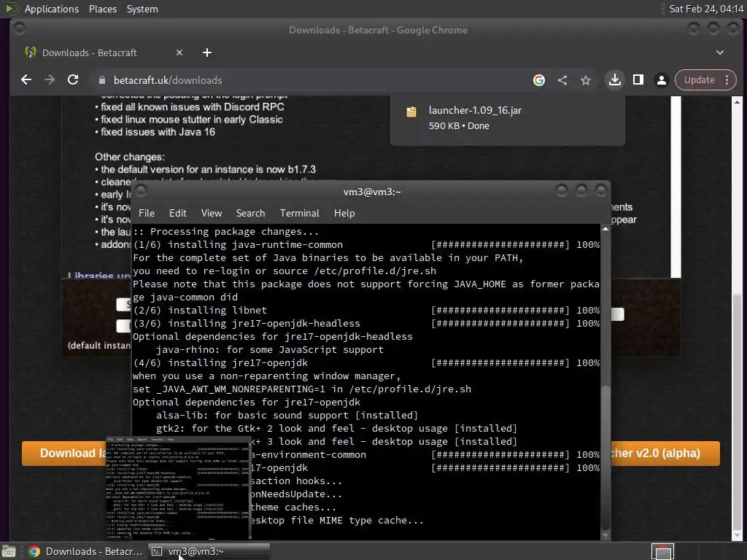Click Chrome page scroll up arrow
The height and width of the screenshot is (560, 747).
[737, 102]
